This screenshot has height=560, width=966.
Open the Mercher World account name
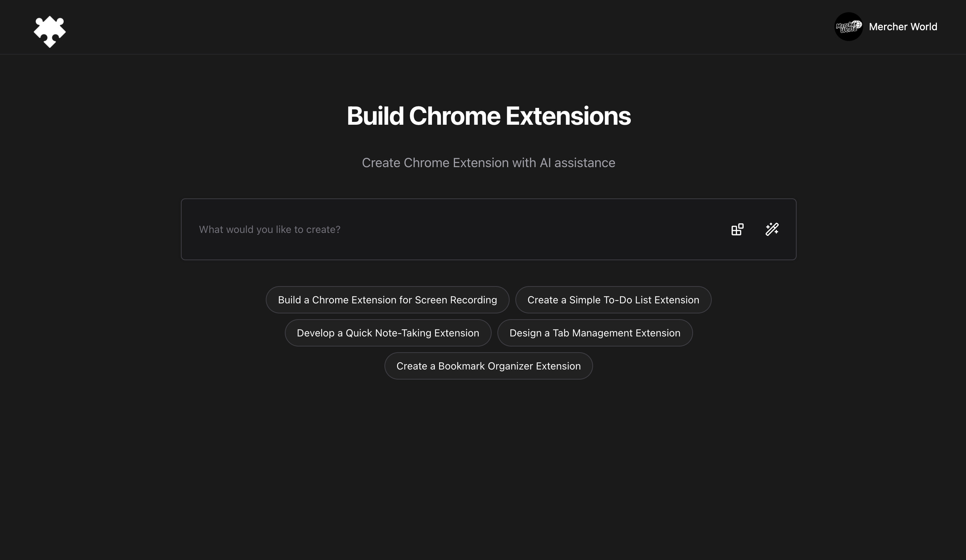[903, 27]
